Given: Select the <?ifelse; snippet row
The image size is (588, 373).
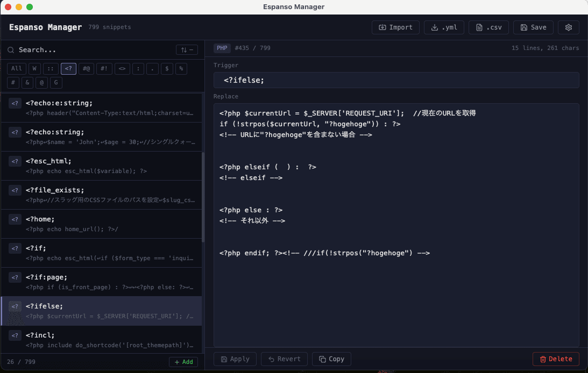Looking at the screenshot, I should tap(102, 311).
